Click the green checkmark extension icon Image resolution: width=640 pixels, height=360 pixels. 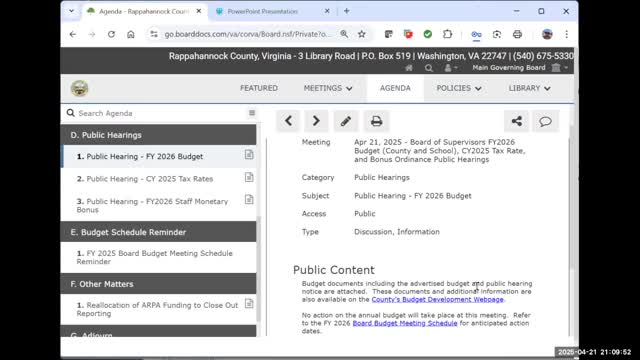428,34
